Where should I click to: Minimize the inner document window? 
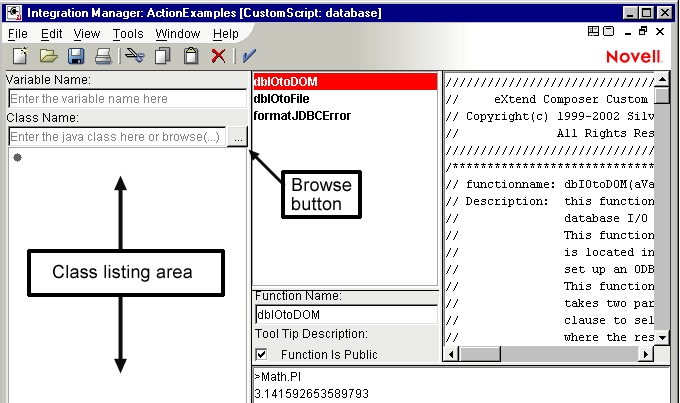click(x=628, y=32)
